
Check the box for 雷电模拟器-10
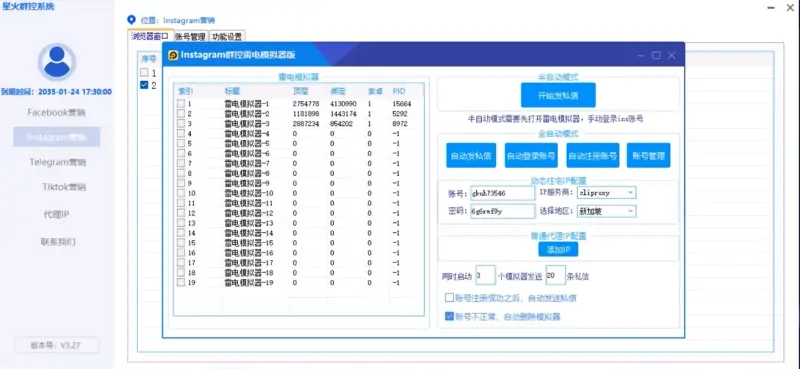tap(181, 193)
